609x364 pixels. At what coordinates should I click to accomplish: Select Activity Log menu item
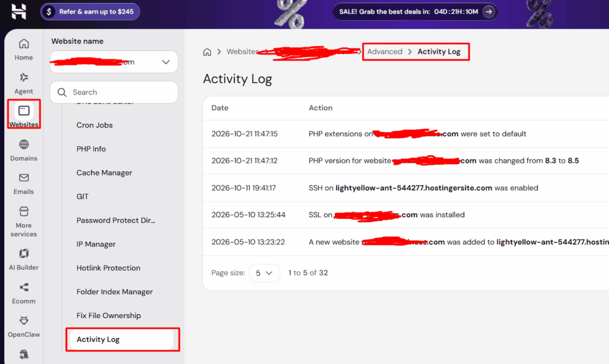120,340
